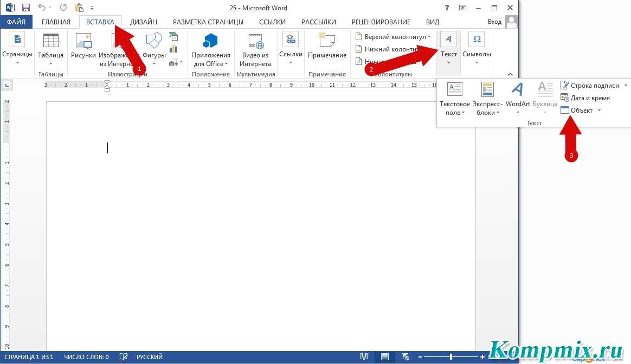
Task: Click the first-line indent marker on ruler
Action: (x=107, y=82)
